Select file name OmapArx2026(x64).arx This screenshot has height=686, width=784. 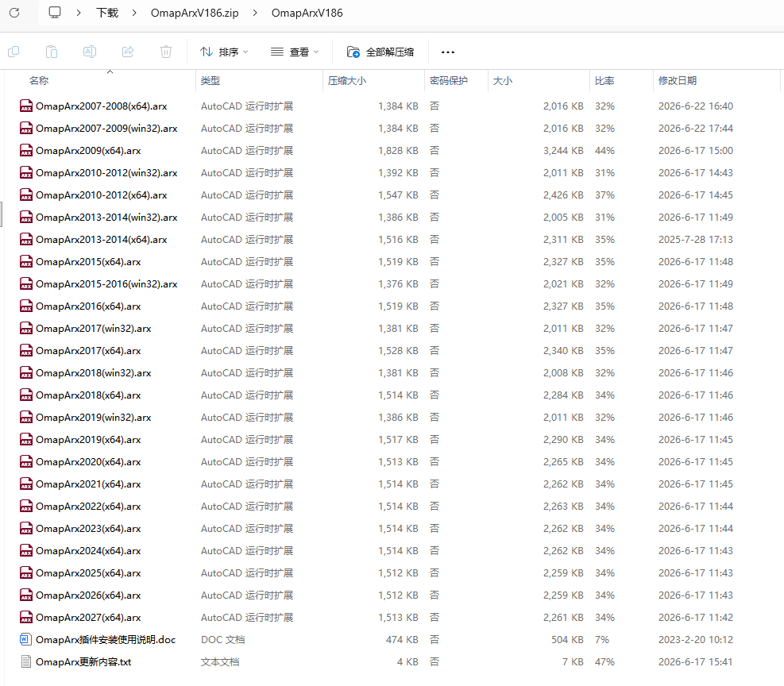pyautogui.click(x=88, y=595)
